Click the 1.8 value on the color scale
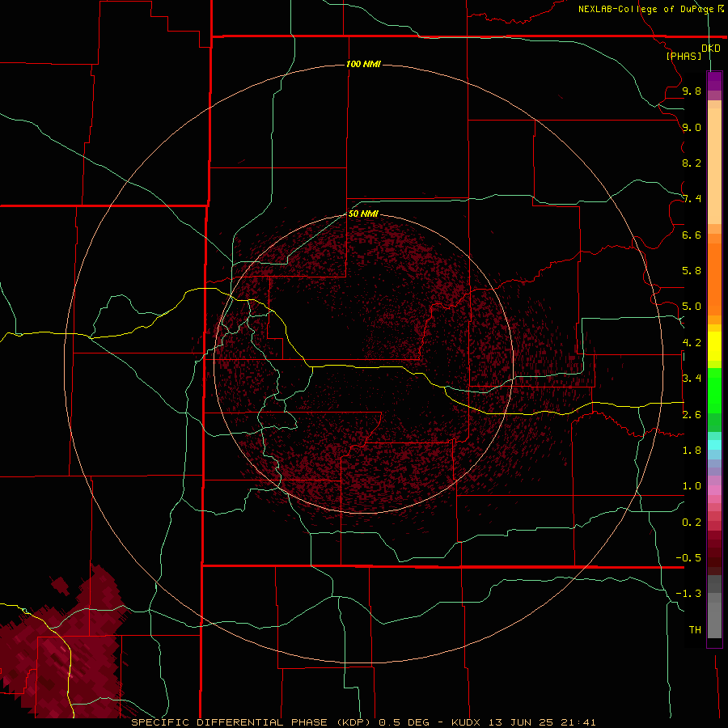The width and height of the screenshot is (728, 728). click(x=692, y=451)
